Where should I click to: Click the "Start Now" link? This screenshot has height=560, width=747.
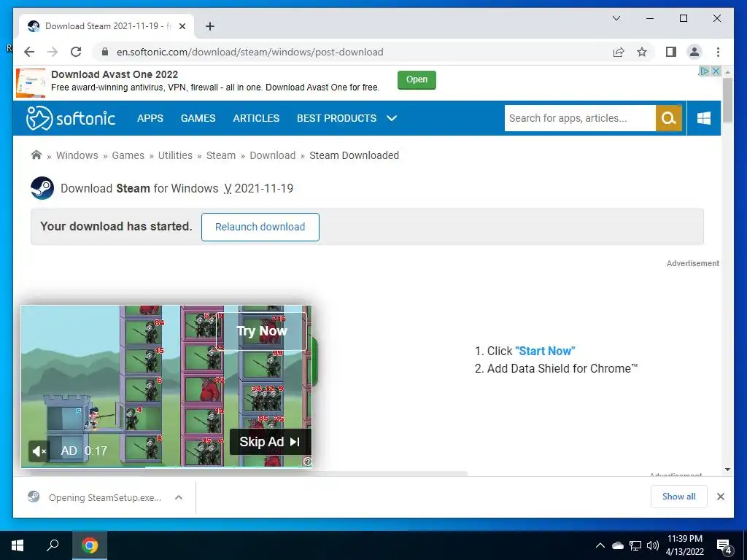click(x=545, y=351)
